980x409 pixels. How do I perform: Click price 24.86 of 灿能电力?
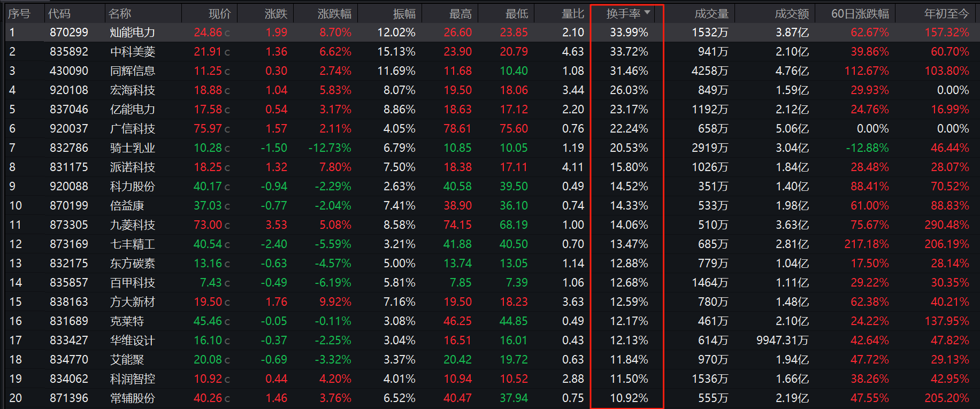click(x=208, y=32)
